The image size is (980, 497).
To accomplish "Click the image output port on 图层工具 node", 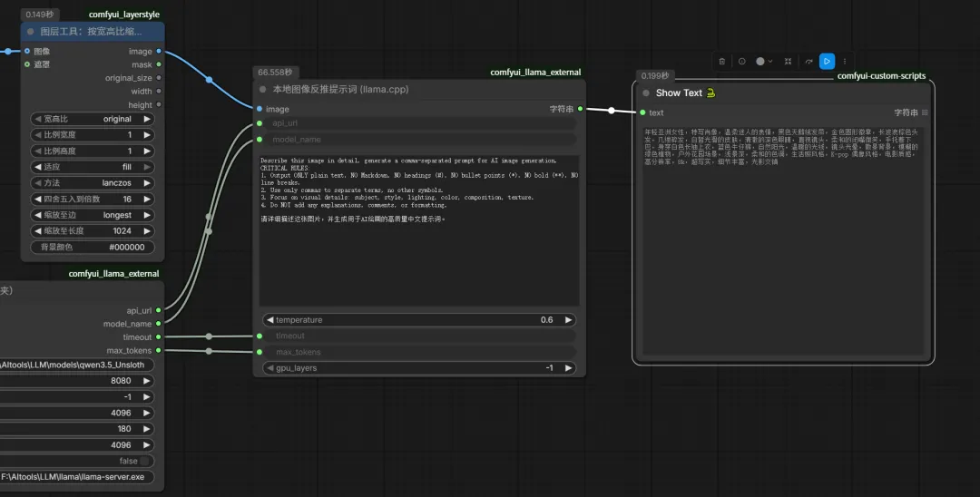I will coord(159,51).
